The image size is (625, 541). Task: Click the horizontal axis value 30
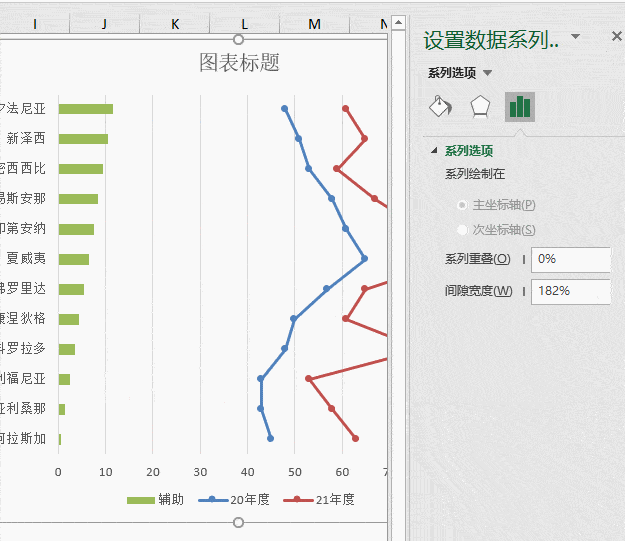pos(200,472)
